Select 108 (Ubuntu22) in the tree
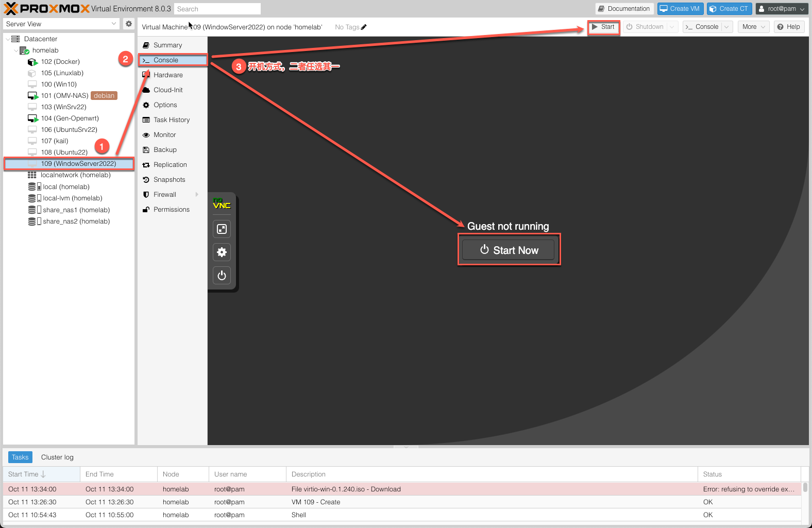Viewport: 812px width, 528px height. tap(69, 152)
